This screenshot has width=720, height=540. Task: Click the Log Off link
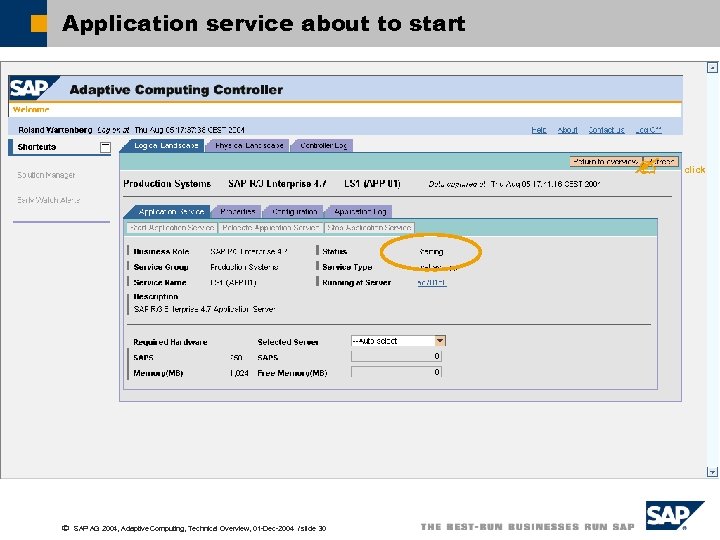(x=648, y=130)
